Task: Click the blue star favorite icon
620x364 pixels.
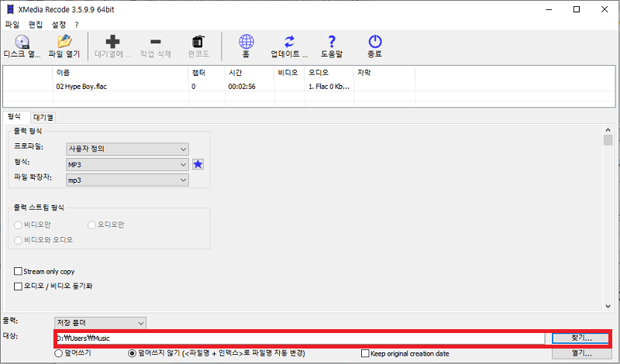Action: 198,164
